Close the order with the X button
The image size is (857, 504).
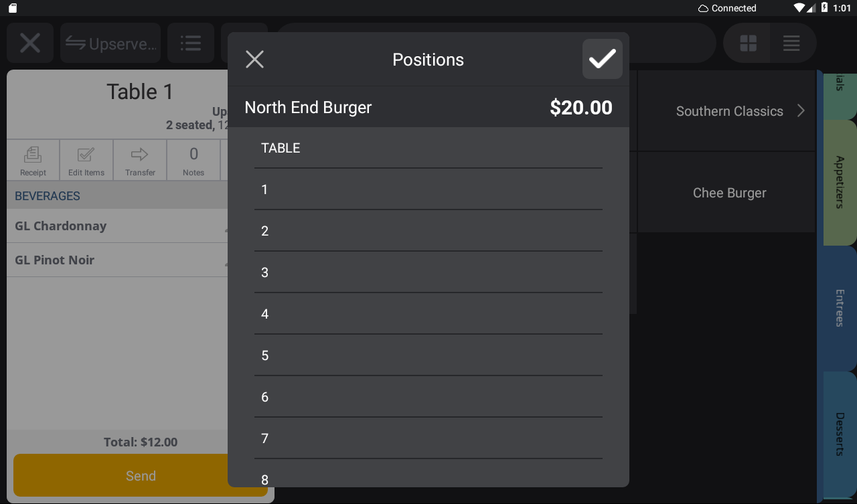tap(30, 44)
